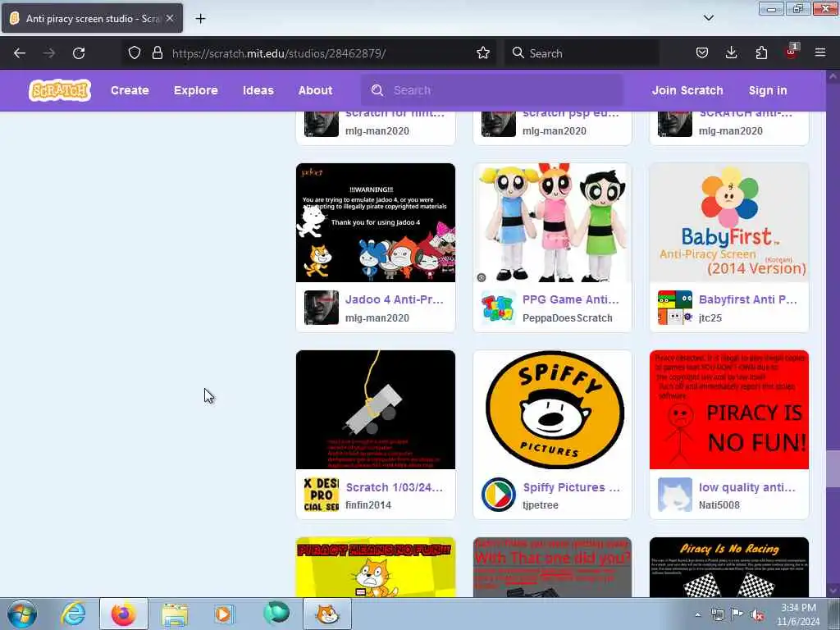Click Sign in
The width and height of the screenshot is (840, 630).
[768, 90]
